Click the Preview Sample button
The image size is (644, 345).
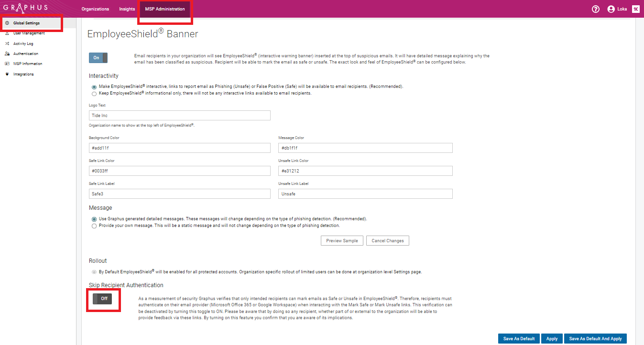pyautogui.click(x=342, y=241)
